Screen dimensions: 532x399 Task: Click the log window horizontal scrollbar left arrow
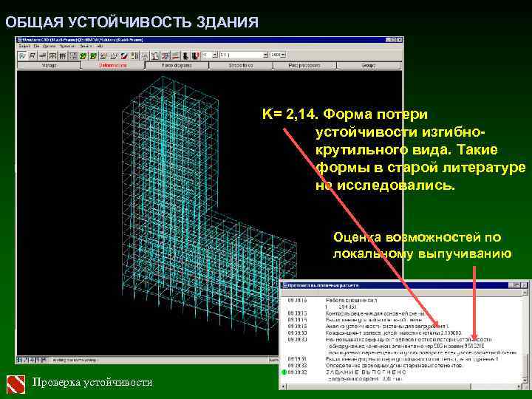click(x=283, y=386)
